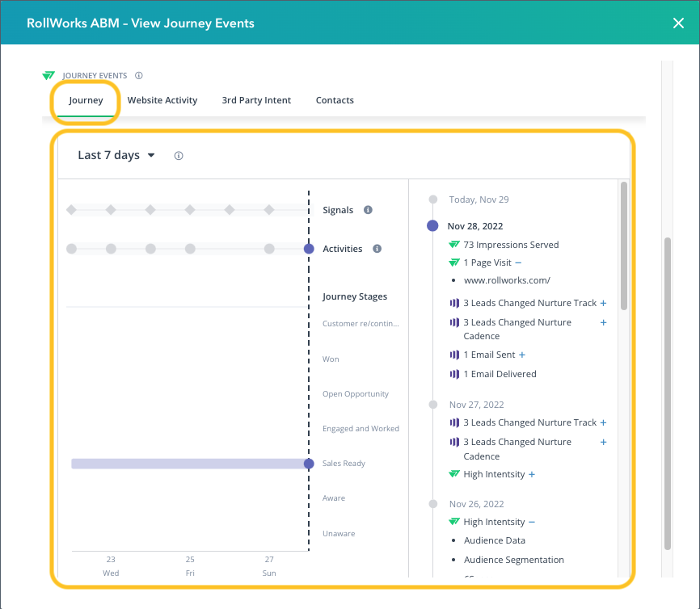
Task: Click the info icon beside Last 7 days
Action: click(x=179, y=156)
